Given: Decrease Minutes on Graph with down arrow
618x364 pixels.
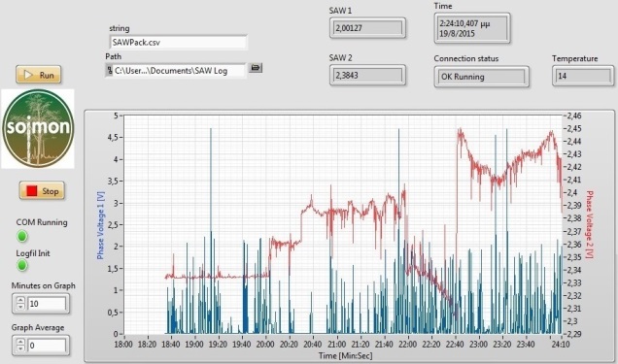Looking at the screenshot, I should point(20,307).
